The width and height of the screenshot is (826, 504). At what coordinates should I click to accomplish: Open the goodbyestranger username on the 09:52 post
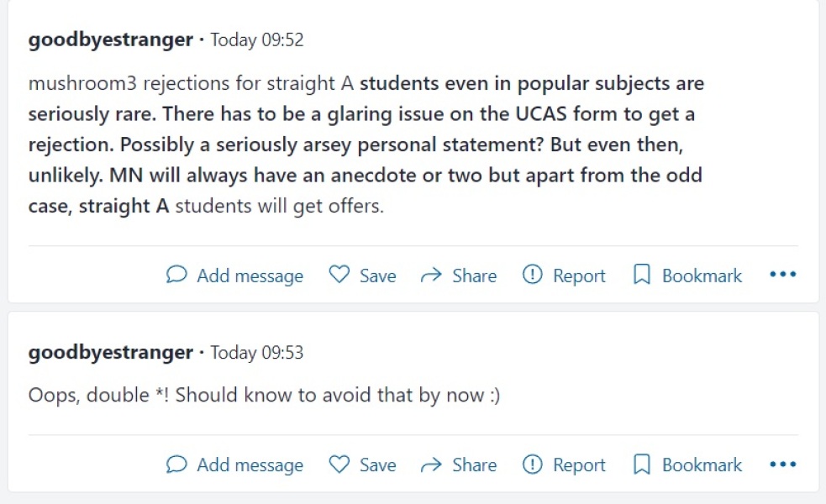pyautogui.click(x=110, y=39)
